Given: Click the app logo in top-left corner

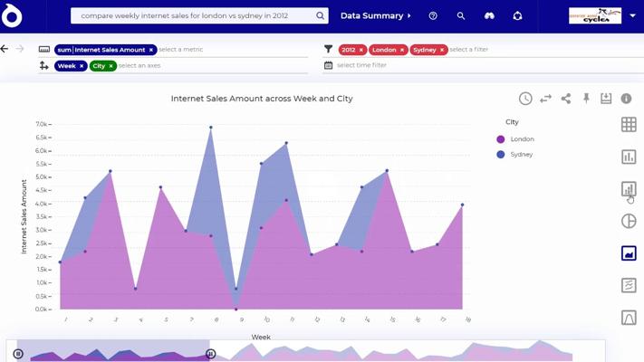Looking at the screenshot, I should [12, 16].
